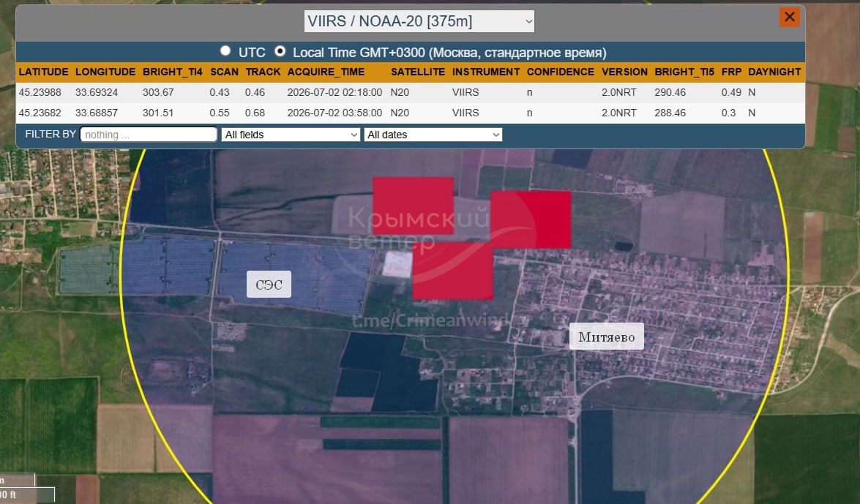The width and height of the screenshot is (860, 504).
Task: Focus the FILTER BY text input
Action: (x=149, y=135)
